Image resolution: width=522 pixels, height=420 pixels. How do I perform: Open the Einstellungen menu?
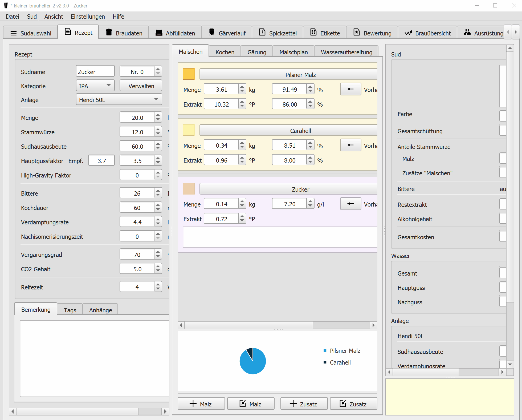tap(88, 17)
